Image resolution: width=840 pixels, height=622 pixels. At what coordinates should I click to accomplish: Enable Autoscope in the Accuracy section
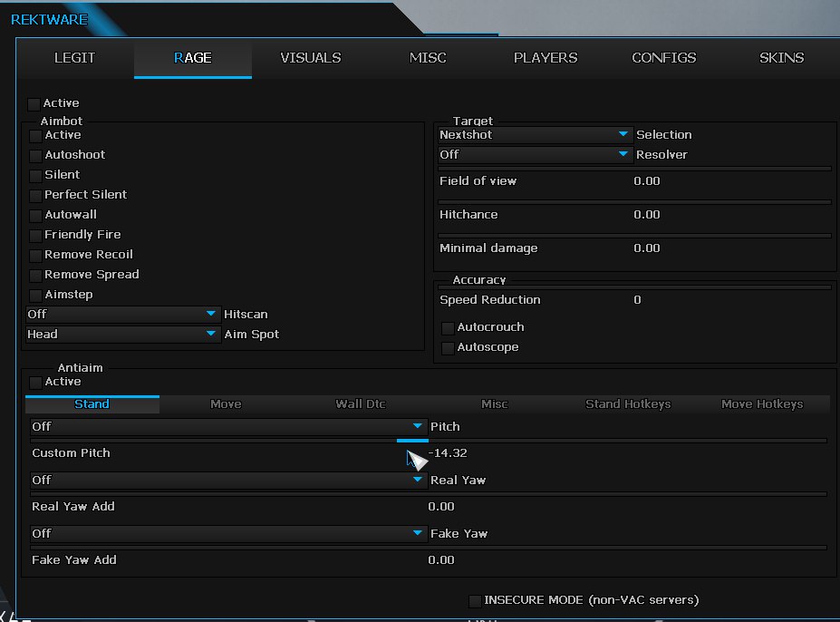(x=448, y=348)
